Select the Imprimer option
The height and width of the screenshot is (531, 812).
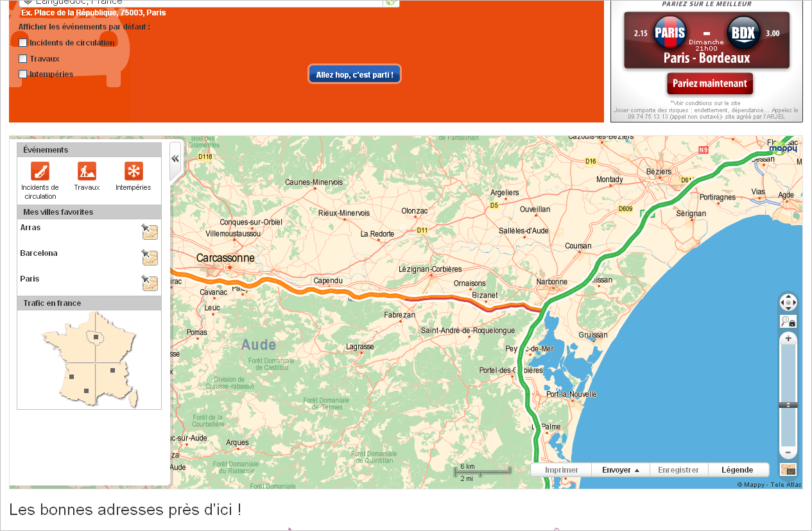click(x=561, y=469)
